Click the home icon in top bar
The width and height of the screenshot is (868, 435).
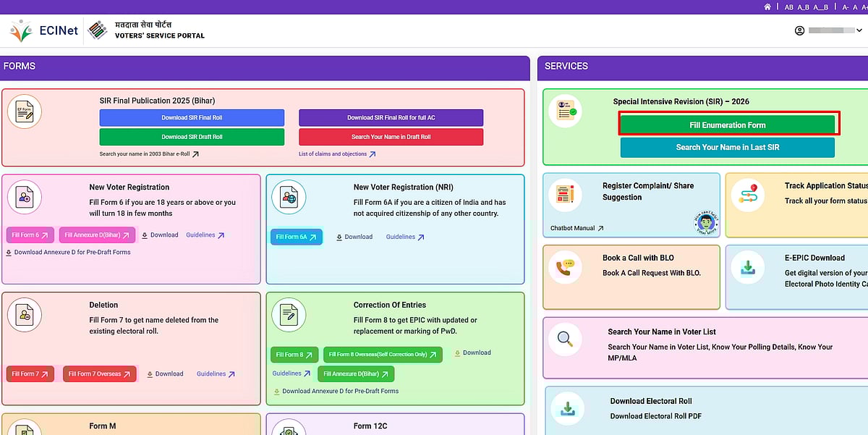tap(768, 7)
